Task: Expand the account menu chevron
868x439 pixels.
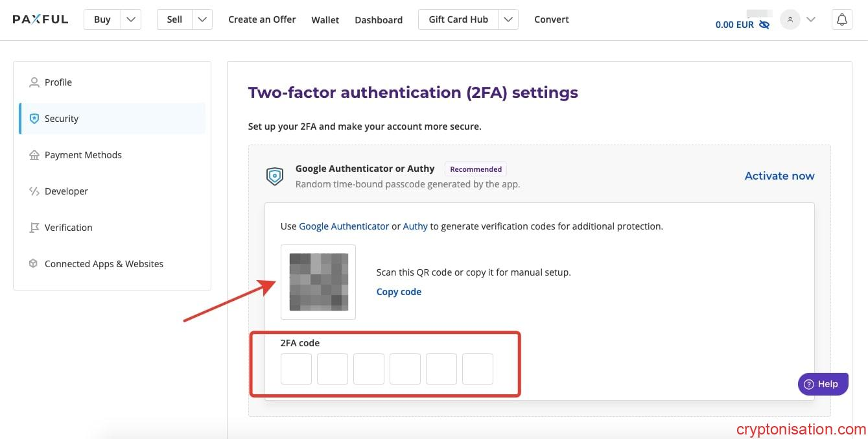Action: click(810, 20)
